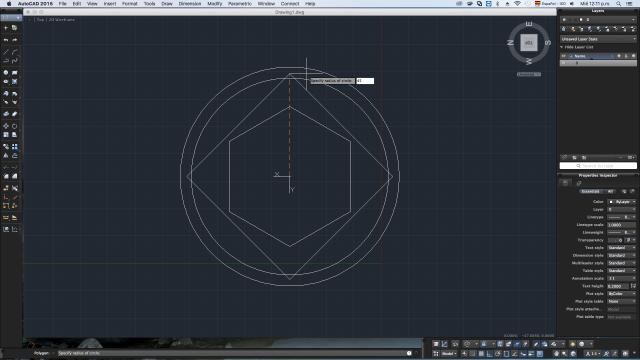Switch Properties Inspector to All view
This screenshot has height=360, width=640.
click(x=610, y=191)
